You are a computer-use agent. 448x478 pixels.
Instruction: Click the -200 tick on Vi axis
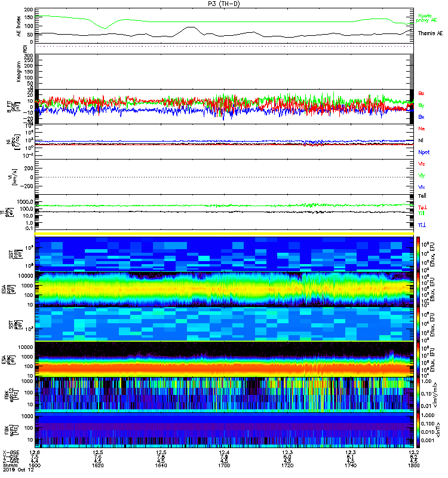coord(27,186)
